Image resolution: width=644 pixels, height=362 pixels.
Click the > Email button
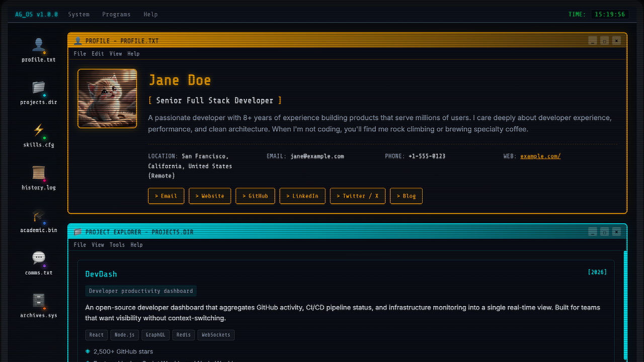pos(166,196)
